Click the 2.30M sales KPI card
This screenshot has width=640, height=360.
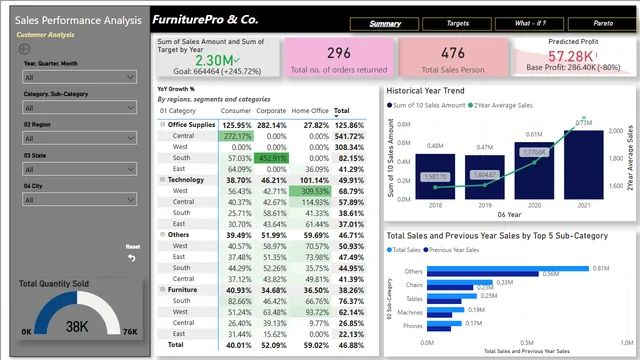pyautogui.click(x=217, y=57)
